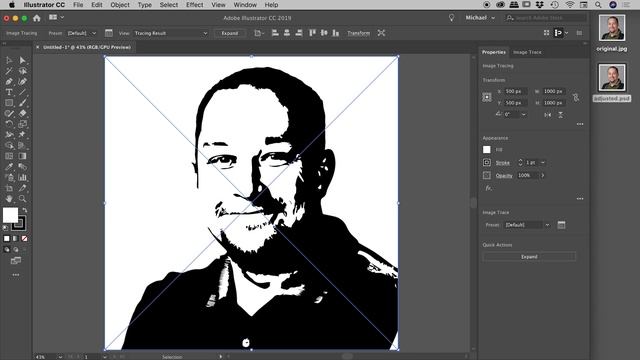Pick the Rotate tool

(9, 124)
